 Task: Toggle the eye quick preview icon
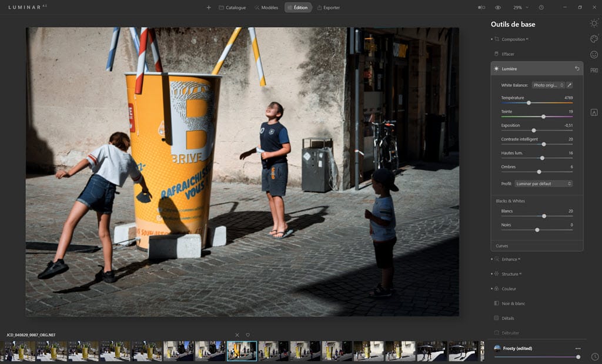(498, 7)
